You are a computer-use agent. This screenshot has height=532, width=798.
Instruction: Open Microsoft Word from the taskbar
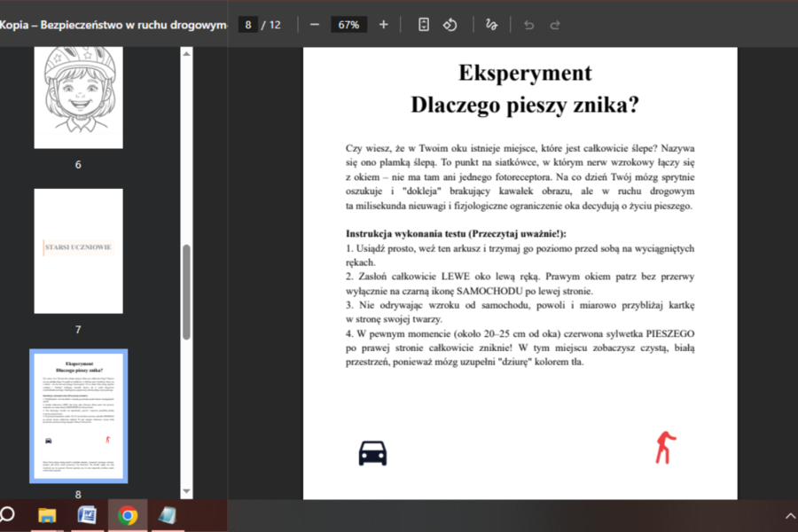[87, 515]
